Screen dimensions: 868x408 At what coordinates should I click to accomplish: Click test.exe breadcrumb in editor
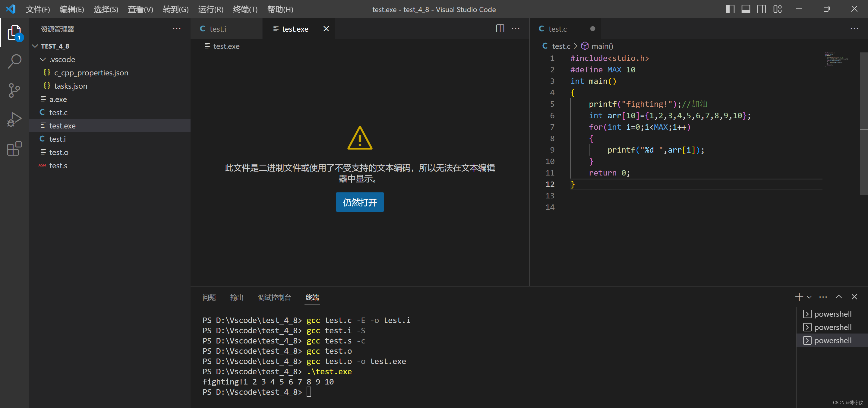pos(223,46)
